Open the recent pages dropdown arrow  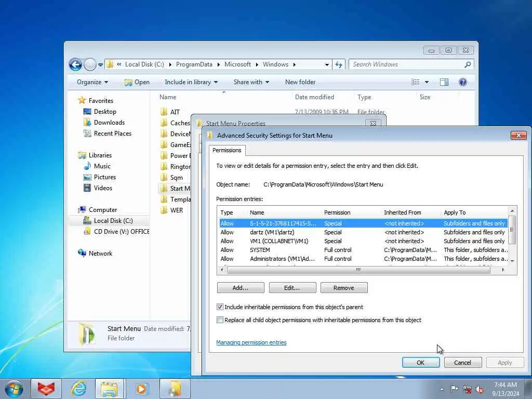[x=100, y=64]
